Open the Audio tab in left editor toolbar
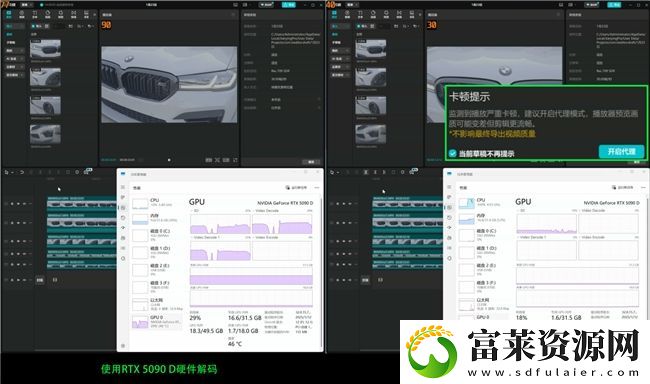Image resolution: width=650 pixels, height=384 pixels. 22,15
